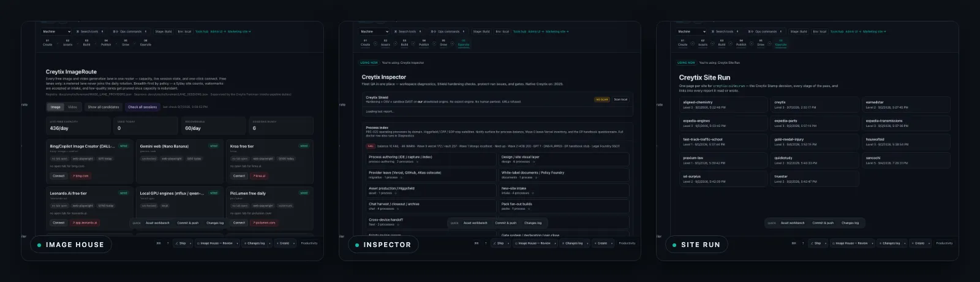This screenshot has width=980, height=282.
Task: Open the Machine dropdown in Image House panel
Action: point(56,31)
